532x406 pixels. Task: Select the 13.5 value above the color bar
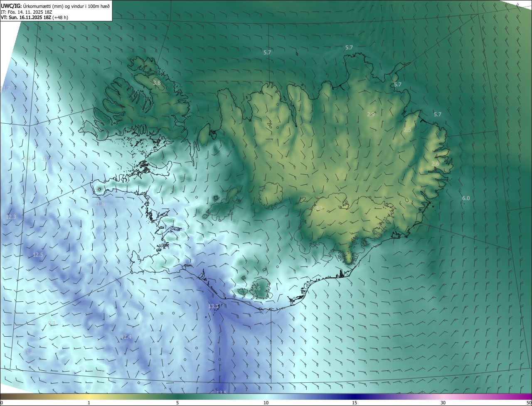click(x=222, y=392)
